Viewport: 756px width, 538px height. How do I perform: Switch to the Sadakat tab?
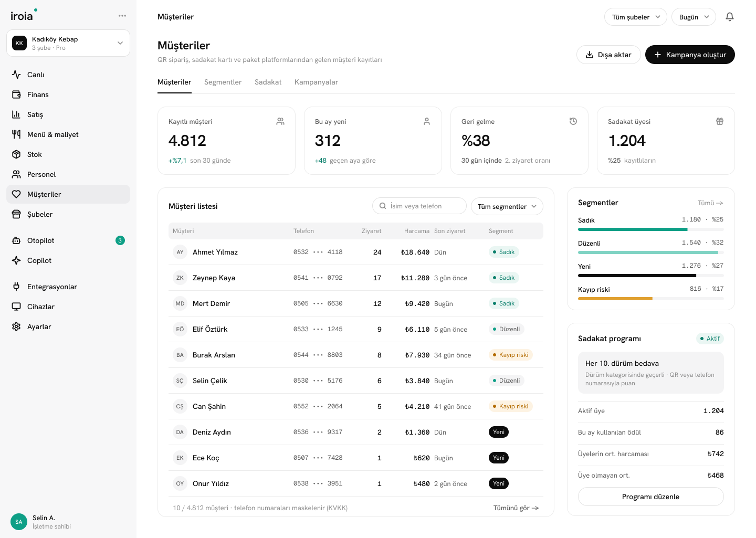tap(268, 82)
